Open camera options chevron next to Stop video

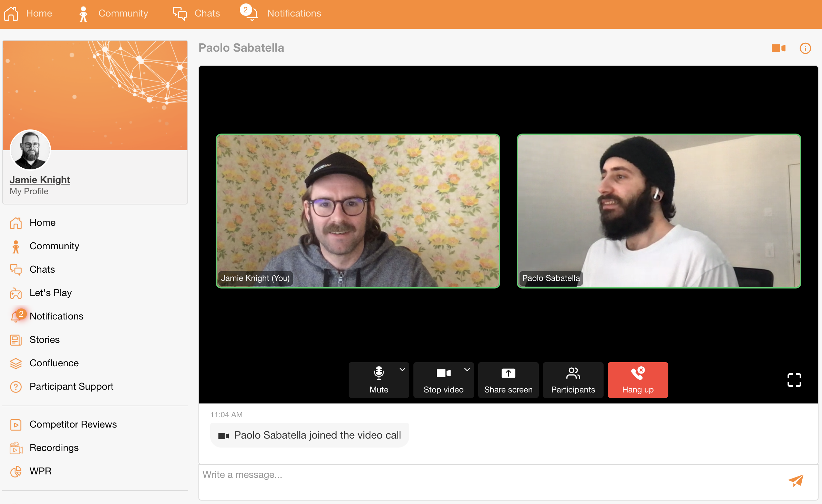(x=467, y=369)
